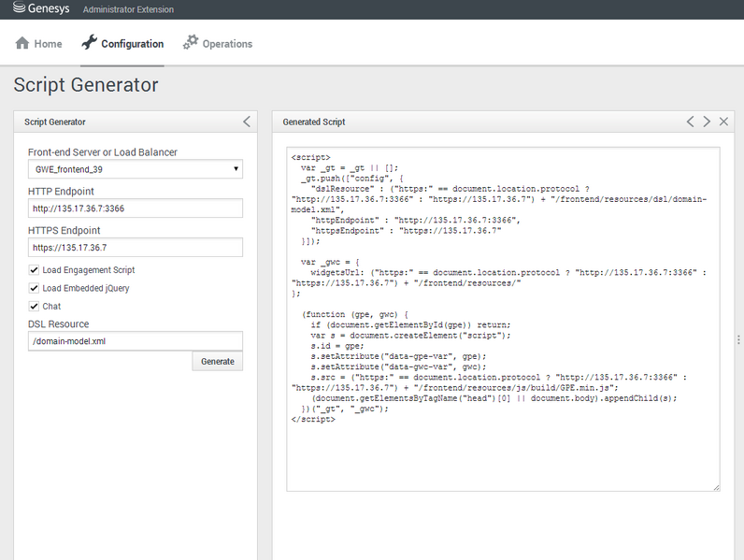Focus the HTTPS Endpoint input field
Screen dimensions: 744x560
coord(136,247)
